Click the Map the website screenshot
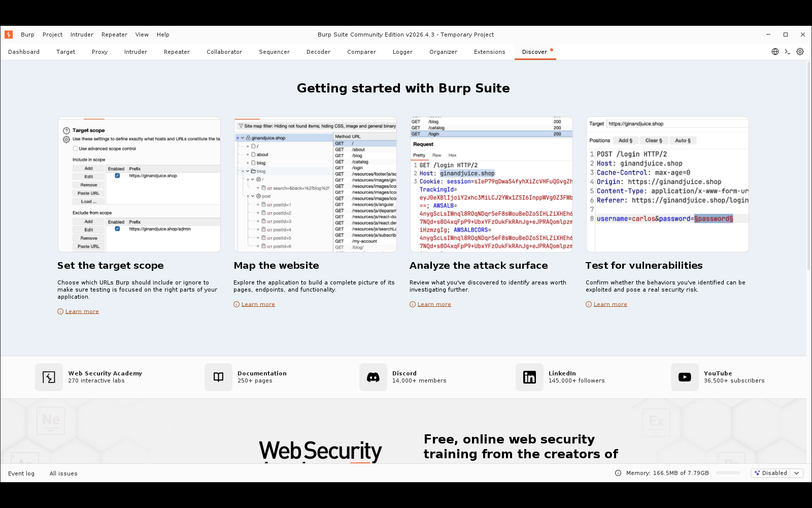The width and height of the screenshot is (812, 508). click(x=315, y=184)
